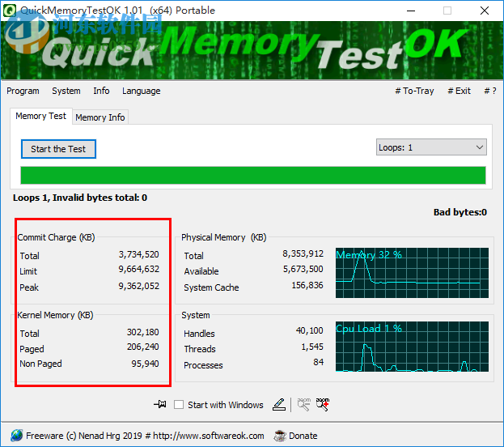Click System Cache value 156,836
Image resolution: width=504 pixels, height=447 pixels.
click(307, 285)
